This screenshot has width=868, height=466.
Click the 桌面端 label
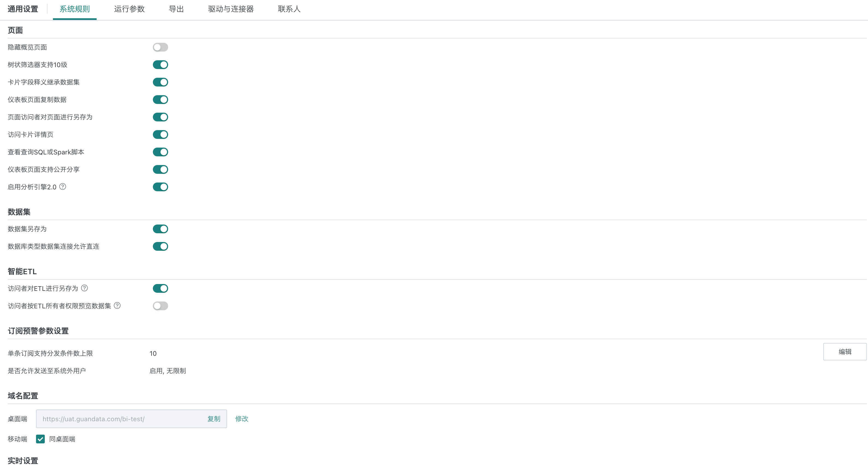17,419
